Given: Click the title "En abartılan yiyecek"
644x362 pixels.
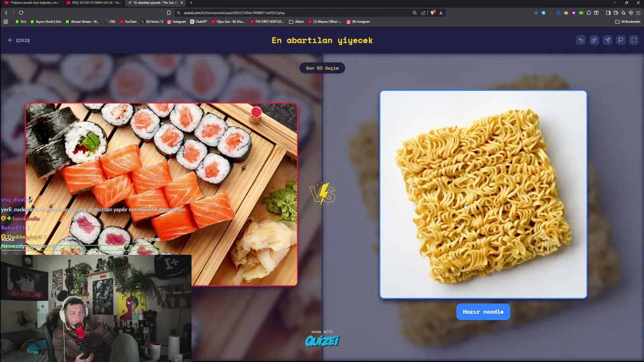Looking at the screenshot, I should tap(322, 40).
